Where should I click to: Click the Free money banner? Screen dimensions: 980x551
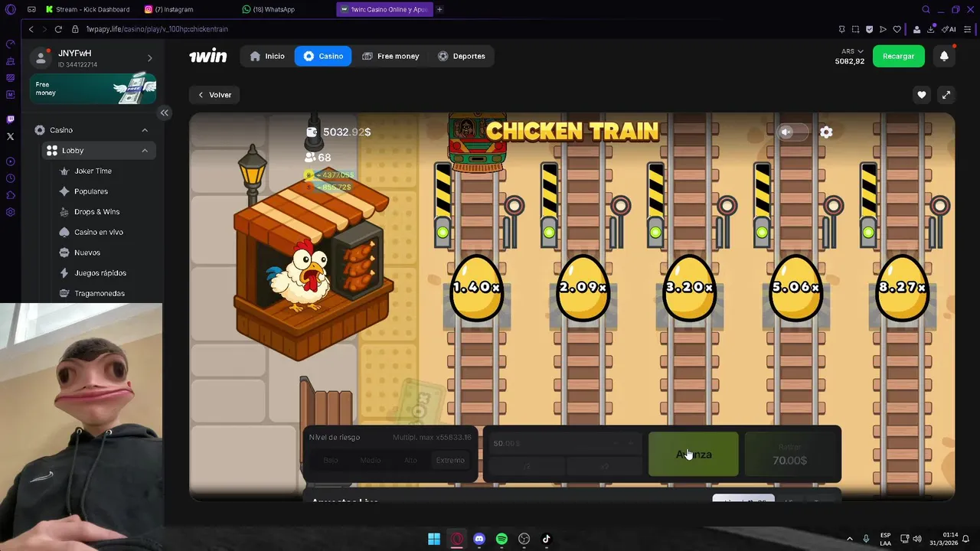pyautogui.click(x=93, y=89)
